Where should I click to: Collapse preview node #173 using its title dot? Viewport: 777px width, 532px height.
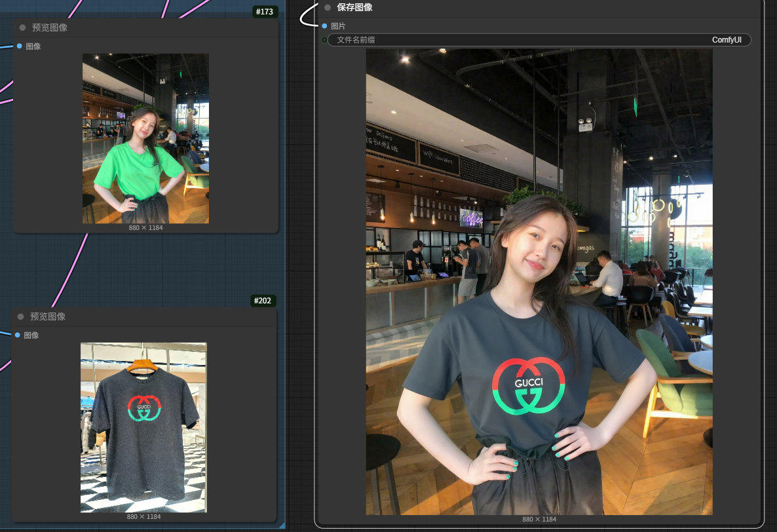(22, 28)
